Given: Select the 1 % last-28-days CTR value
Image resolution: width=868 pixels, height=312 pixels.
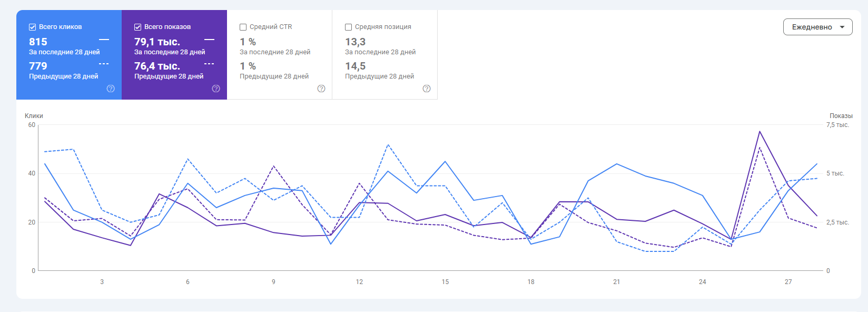Looking at the screenshot, I should click(248, 42).
